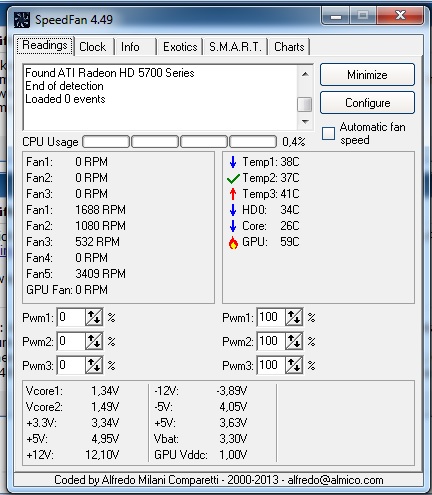Open the Clock tab
The width and height of the screenshot is (432, 495).
tap(93, 47)
